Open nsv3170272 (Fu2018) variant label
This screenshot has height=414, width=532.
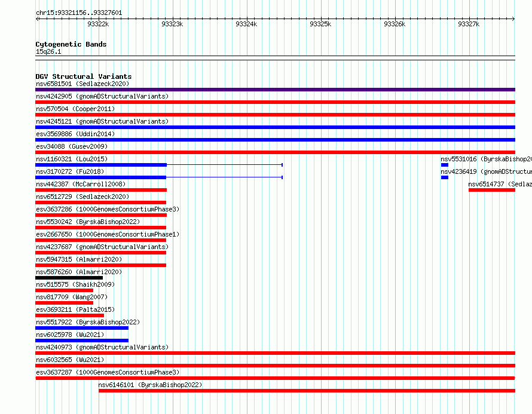click(70, 171)
